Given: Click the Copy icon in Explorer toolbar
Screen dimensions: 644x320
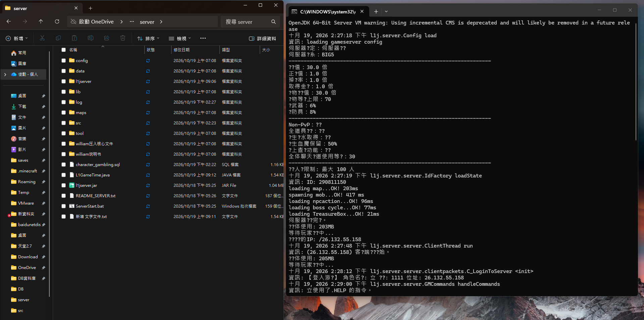Looking at the screenshot, I should [x=58, y=38].
